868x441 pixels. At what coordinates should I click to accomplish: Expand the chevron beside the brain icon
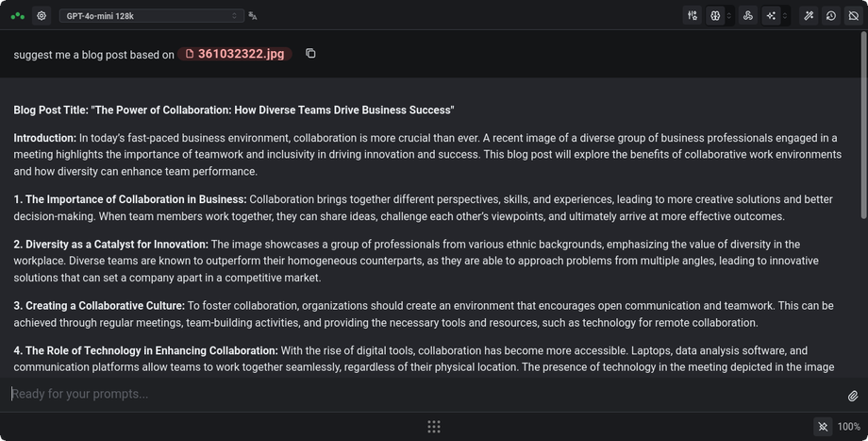[x=728, y=16]
